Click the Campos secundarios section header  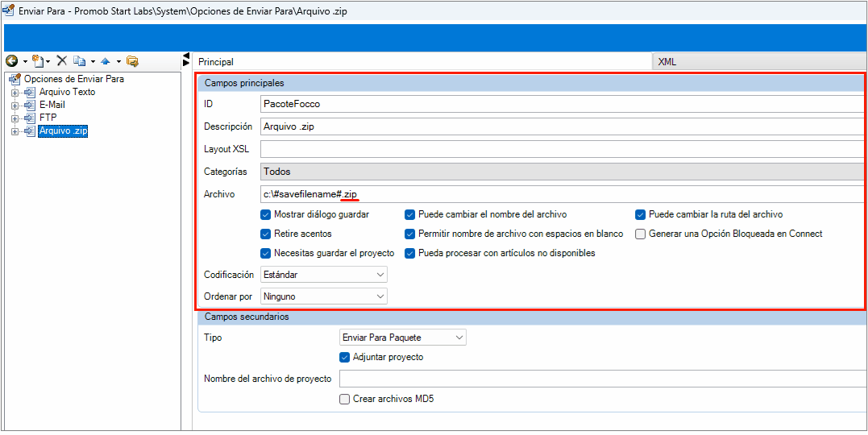(531, 317)
